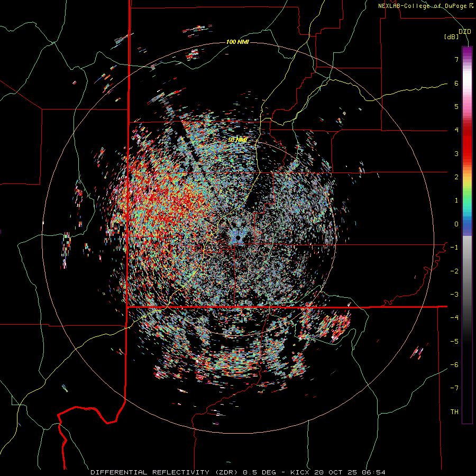The image size is (476, 476).
Task: Click the TH threshold label on the scale
Action: [x=454, y=412]
